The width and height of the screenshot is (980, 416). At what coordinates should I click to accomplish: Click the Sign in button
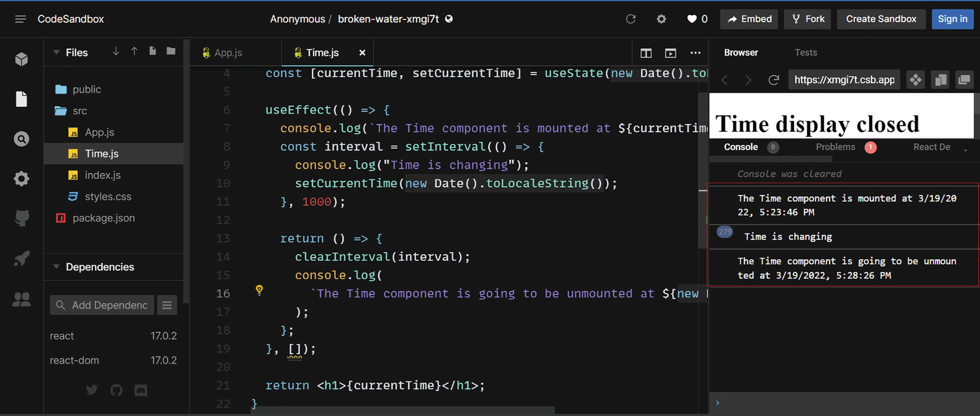point(952,19)
